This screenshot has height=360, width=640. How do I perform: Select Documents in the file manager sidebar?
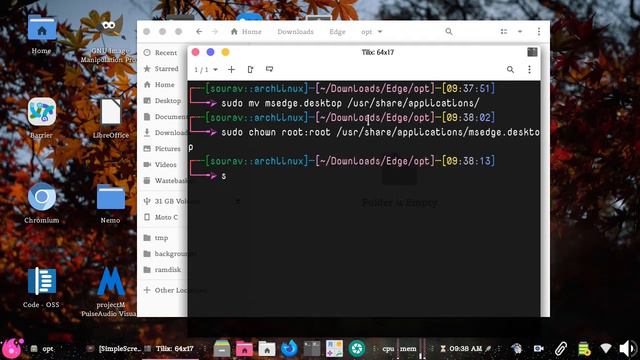pos(164,117)
